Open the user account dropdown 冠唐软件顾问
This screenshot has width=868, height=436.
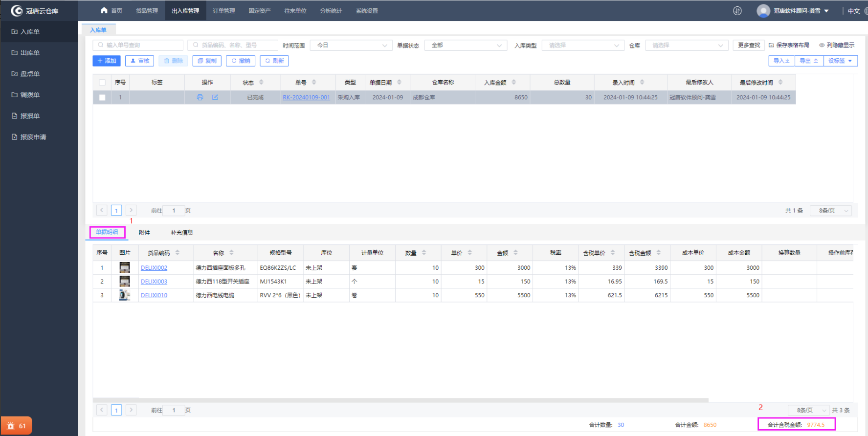point(801,11)
